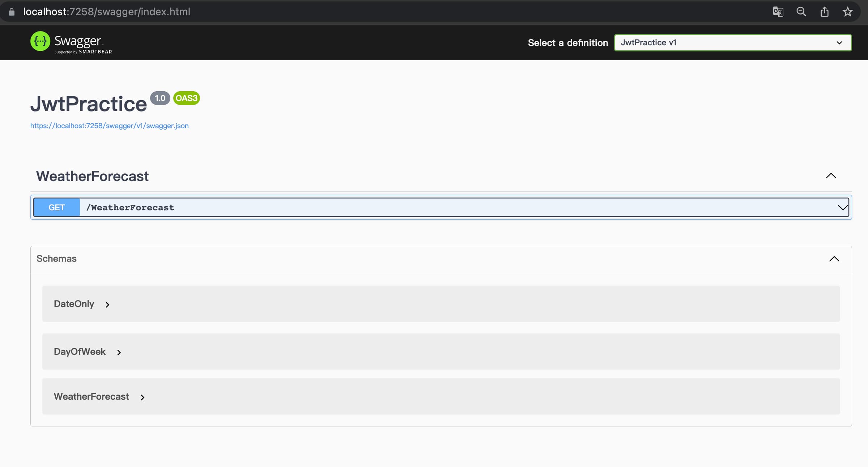Click the /WeatherForecast endpoint path
The width and height of the screenshot is (868, 467).
click(x=130, y=208)
